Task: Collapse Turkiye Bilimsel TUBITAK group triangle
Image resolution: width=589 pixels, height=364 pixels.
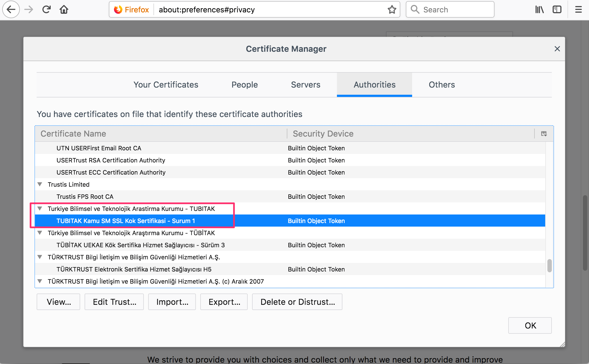Action: 40,209
